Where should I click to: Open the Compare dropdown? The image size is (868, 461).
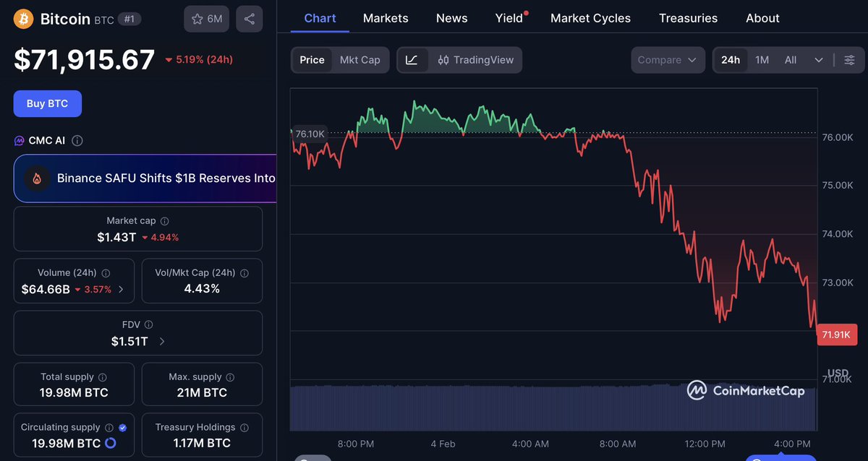[668, 60]
